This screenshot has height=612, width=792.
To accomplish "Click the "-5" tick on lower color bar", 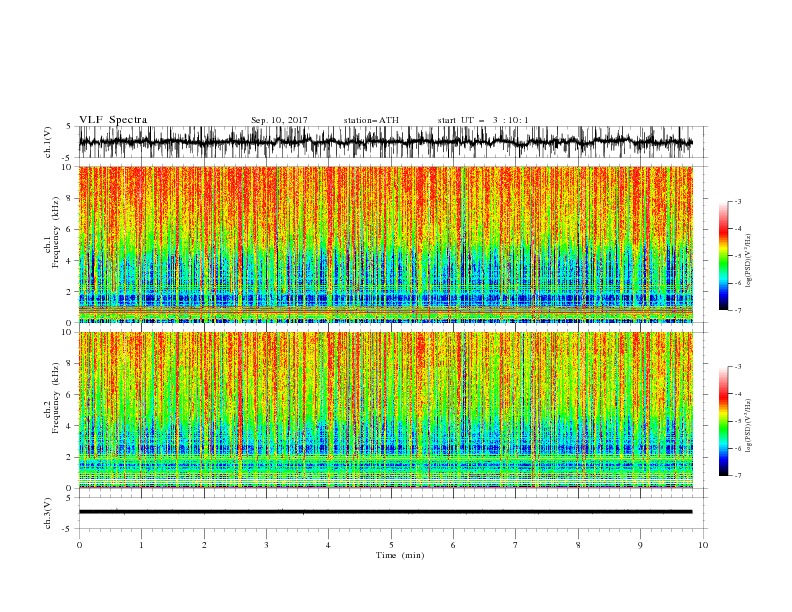I will (738, 421).
